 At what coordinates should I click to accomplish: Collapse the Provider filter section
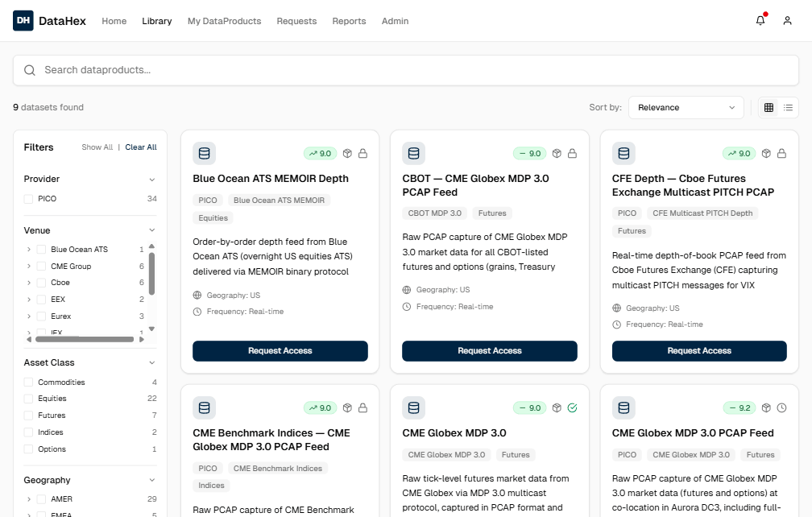coord(151,180)
